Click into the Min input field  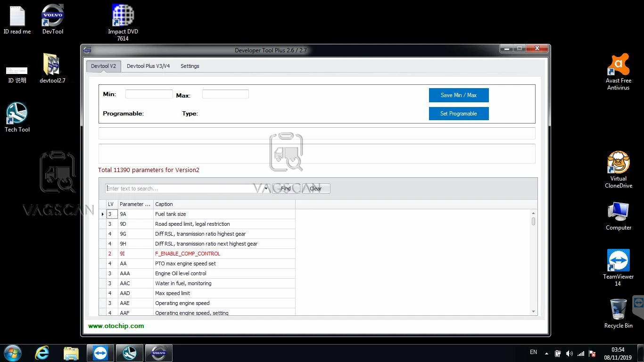click(149, 94)
